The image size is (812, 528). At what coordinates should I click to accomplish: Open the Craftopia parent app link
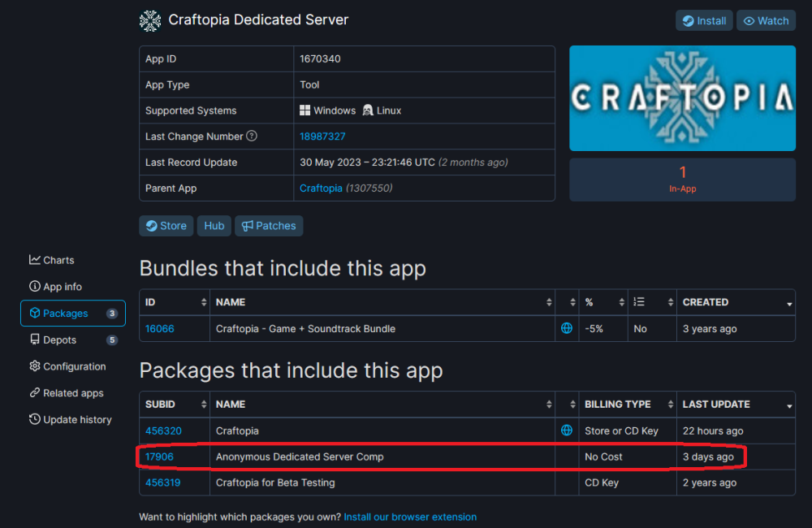pyautogui.click(x=321, y=188)
